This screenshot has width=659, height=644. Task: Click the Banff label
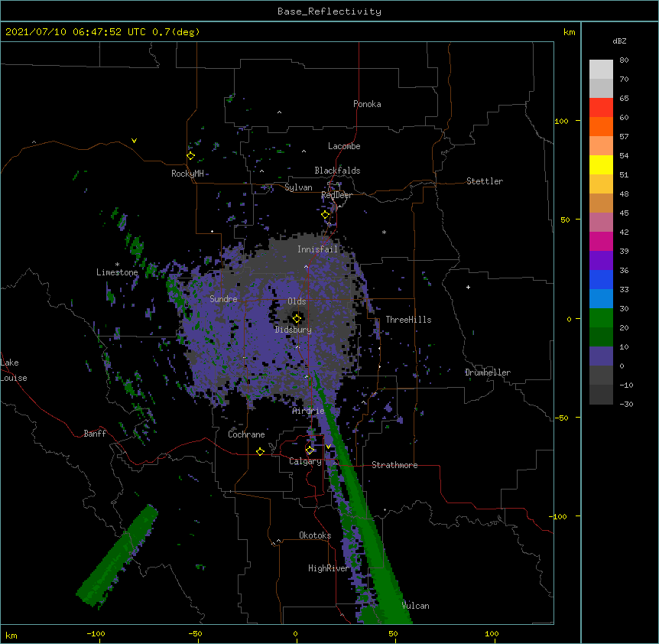(95, 434)
